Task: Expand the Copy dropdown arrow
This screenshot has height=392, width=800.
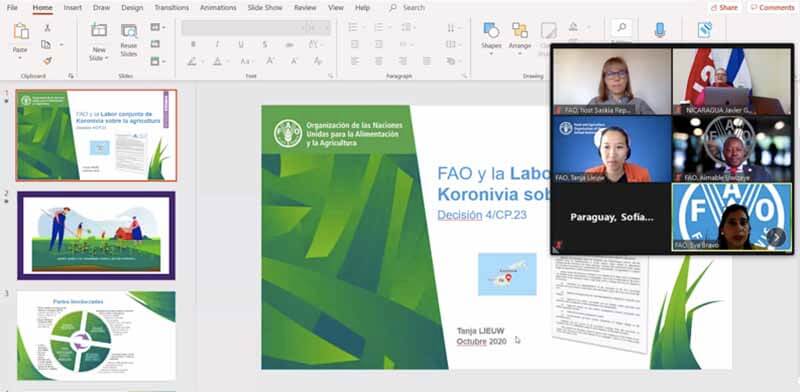Action: [61, 44]
